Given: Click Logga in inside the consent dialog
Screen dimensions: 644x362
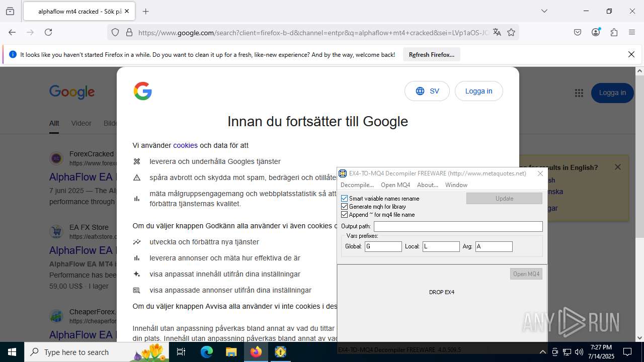Looking at the screenshot, I should pyautogui.click(x=479, y=91).
